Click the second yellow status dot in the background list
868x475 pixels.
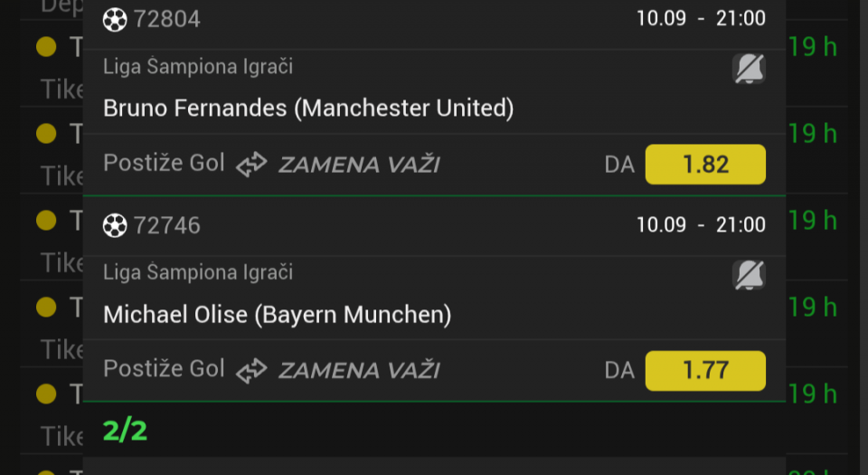[x=46, y=133]
